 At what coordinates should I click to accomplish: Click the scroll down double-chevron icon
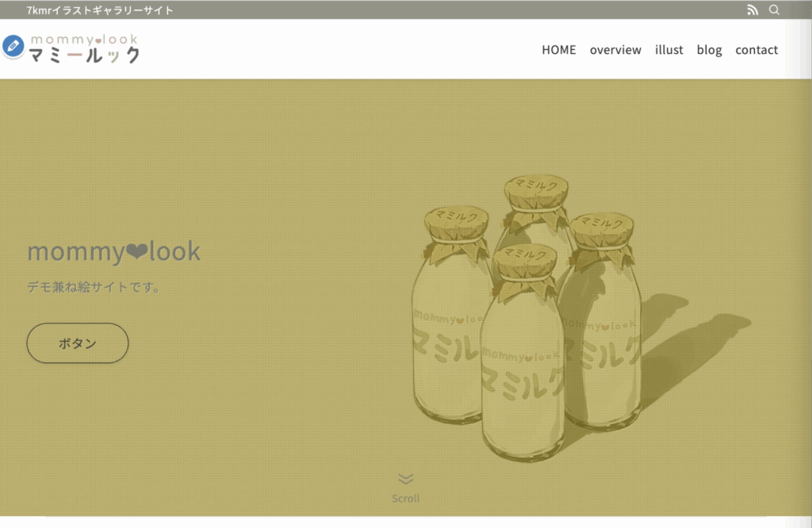405,479
